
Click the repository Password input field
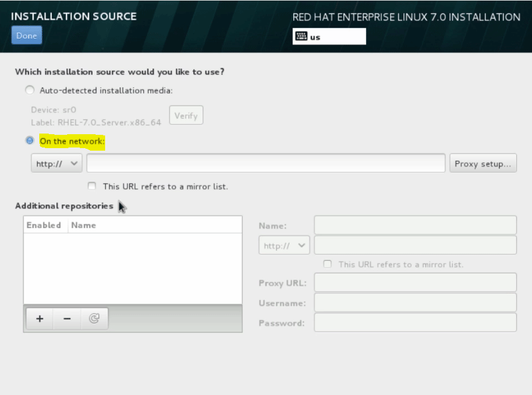[415, 323]
